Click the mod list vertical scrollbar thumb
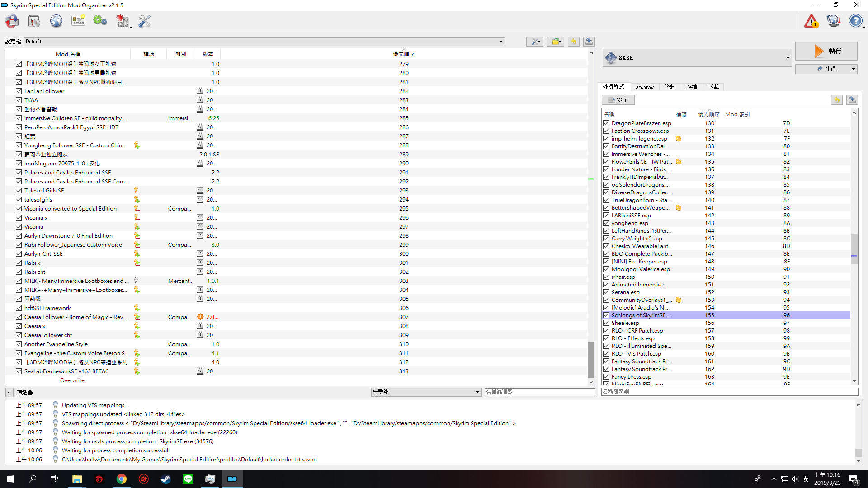 click(591, 360)
